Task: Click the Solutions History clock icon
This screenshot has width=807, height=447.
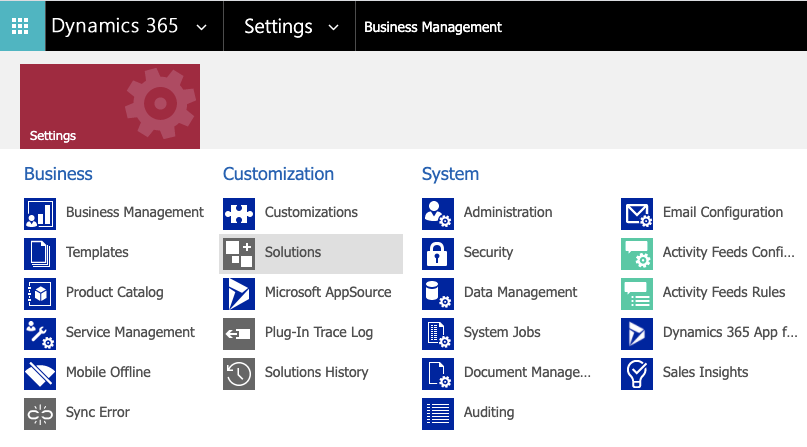Action: (x=239, y=374)
